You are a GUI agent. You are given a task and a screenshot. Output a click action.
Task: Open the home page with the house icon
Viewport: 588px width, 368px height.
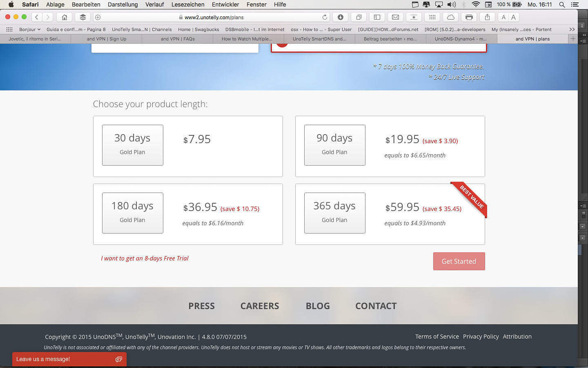pyautogui.click(x=64, y=17)
